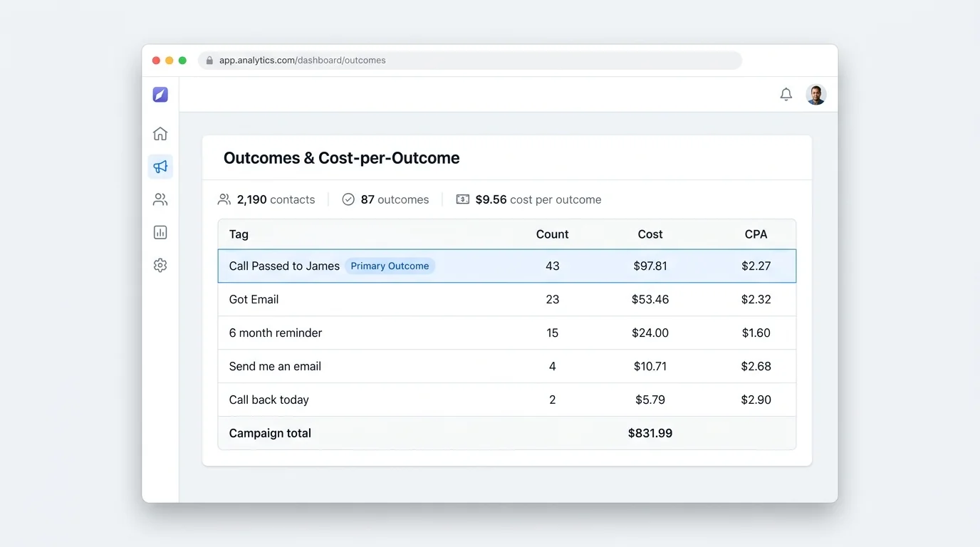The image size is (980, 547).
Task: Open the user profile avatar
Action: (x=816, y=95)
